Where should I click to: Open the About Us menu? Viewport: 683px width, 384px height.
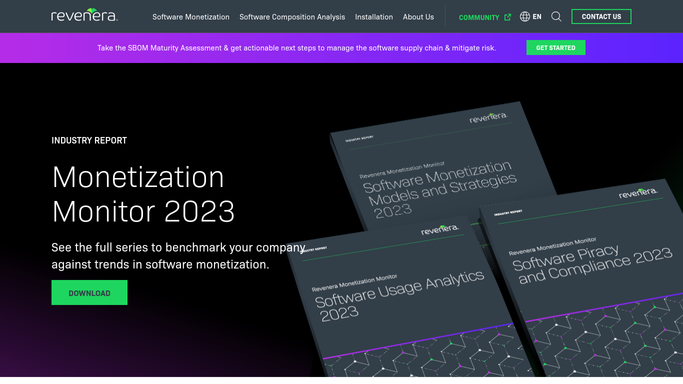pos(418,17)
